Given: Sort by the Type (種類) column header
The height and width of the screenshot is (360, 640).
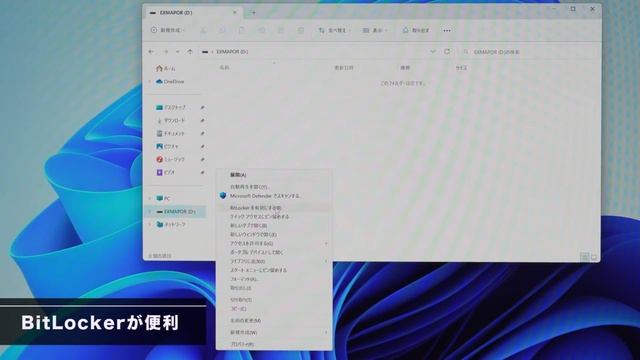Looking at the screenshot, I should point(405,68).
